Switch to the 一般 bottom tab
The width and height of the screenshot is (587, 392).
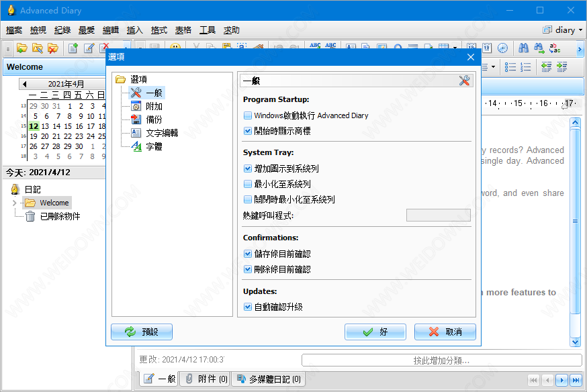point(159,379)
